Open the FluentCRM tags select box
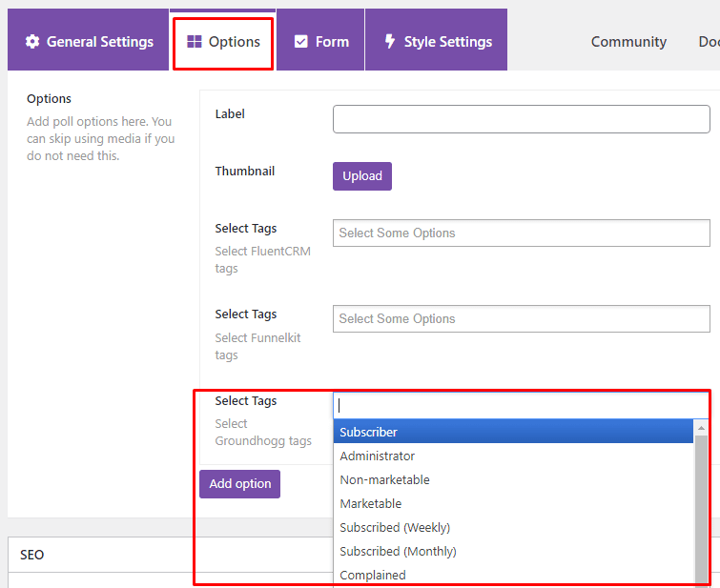Image resolution: width=720 pixels, height=588 pixels. [522, 233]
